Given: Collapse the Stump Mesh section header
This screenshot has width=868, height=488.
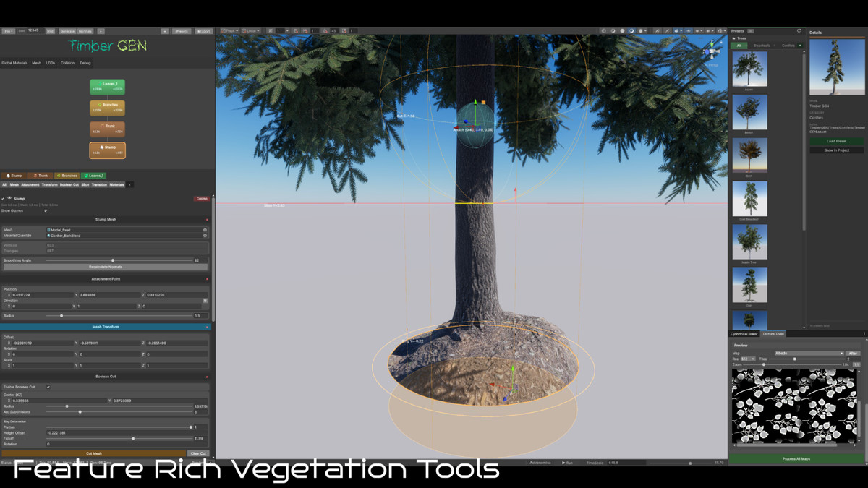Looking at the screenshot, I should [106, 219].
